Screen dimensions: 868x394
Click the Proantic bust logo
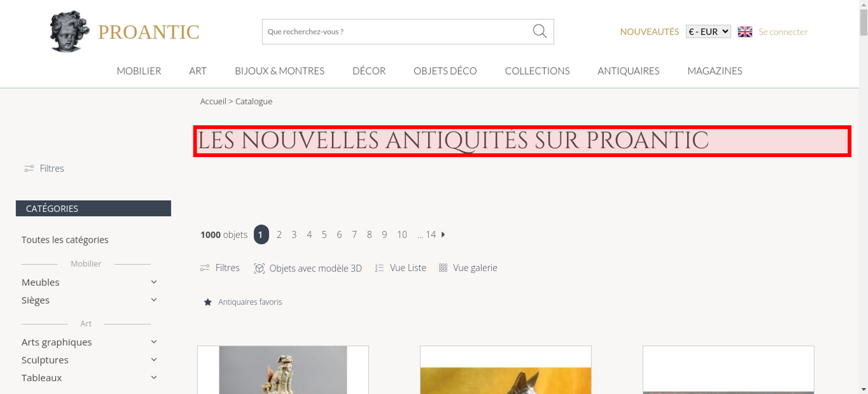pyautogui.click(x=69, y=31)
